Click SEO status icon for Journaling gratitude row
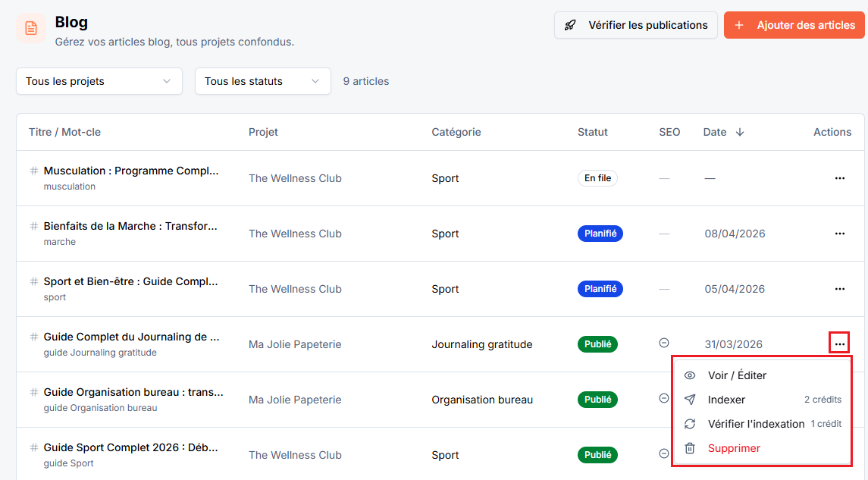The image size is (868, 480). tap(664, 344)
